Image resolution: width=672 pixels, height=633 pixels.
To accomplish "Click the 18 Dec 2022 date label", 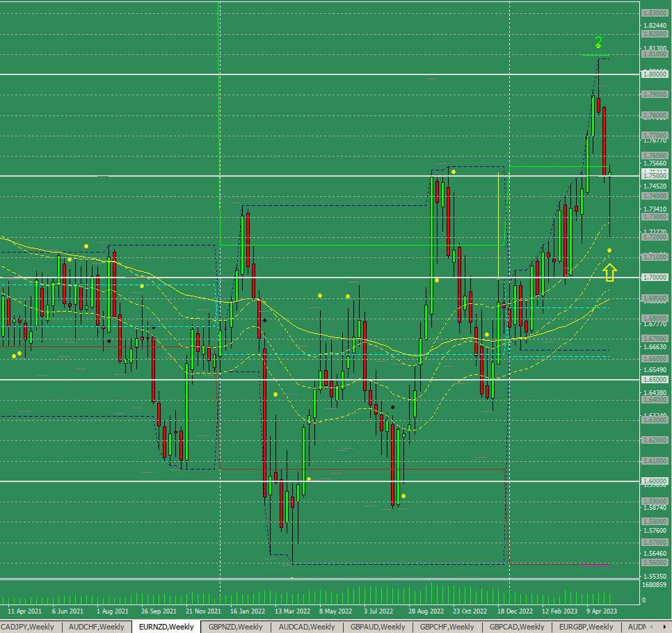I will click(515, 611).
